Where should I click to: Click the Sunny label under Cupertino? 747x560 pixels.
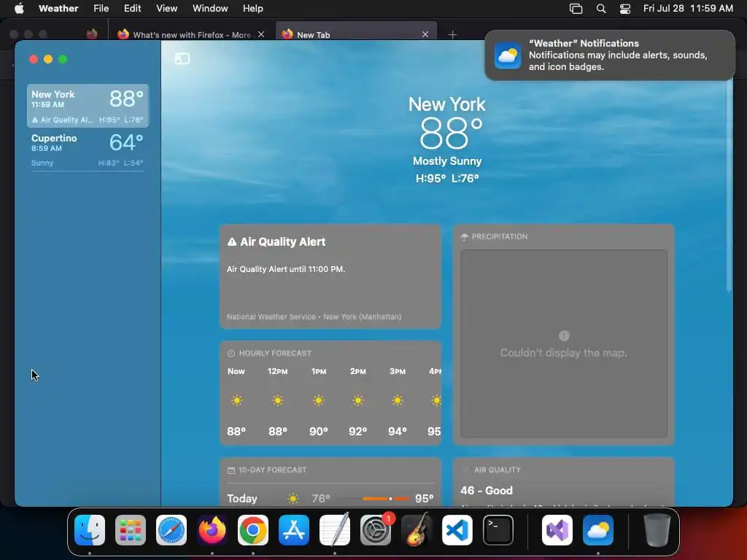click(x=42, y=163)
